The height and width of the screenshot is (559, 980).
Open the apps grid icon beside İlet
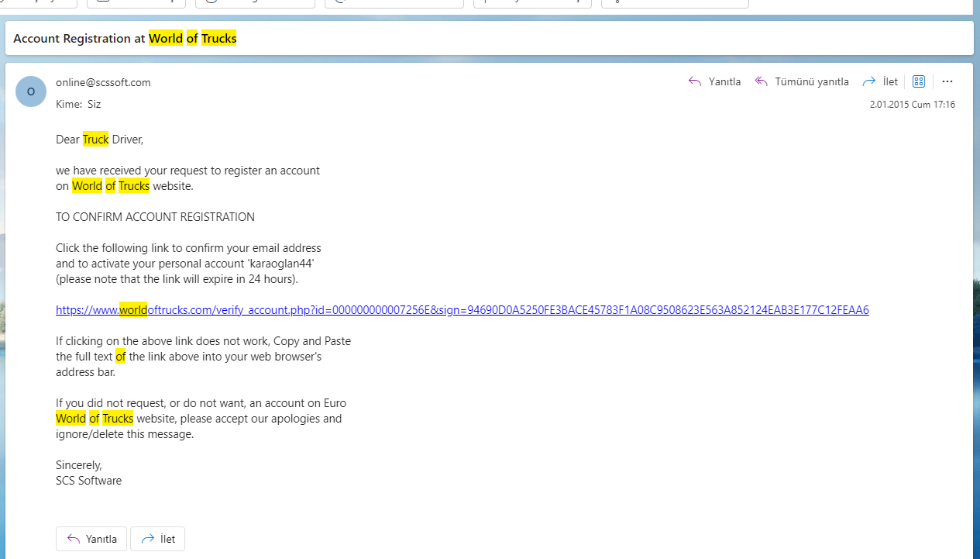(x=919, y=81)
